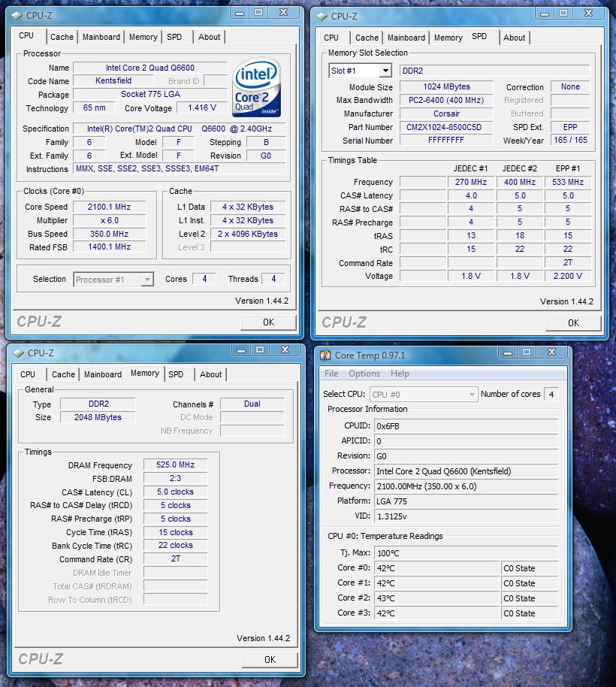Click the Intel Core 2 Quad logo
This screenshot has height=687, width=616.
tap(257, 88)
